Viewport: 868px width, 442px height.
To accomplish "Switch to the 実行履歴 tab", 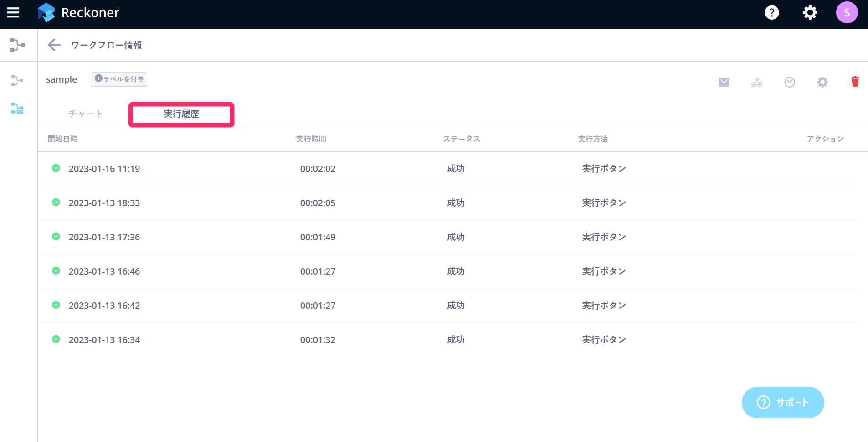I will coord(181,114).
